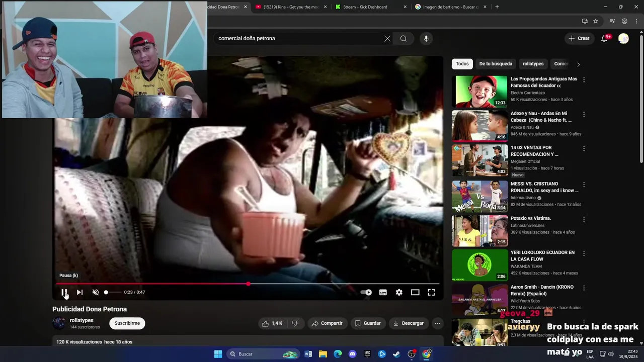Screen dimensions: 644x362
Task: Switch to theater mode view
Action: click(x=415, y=292)
